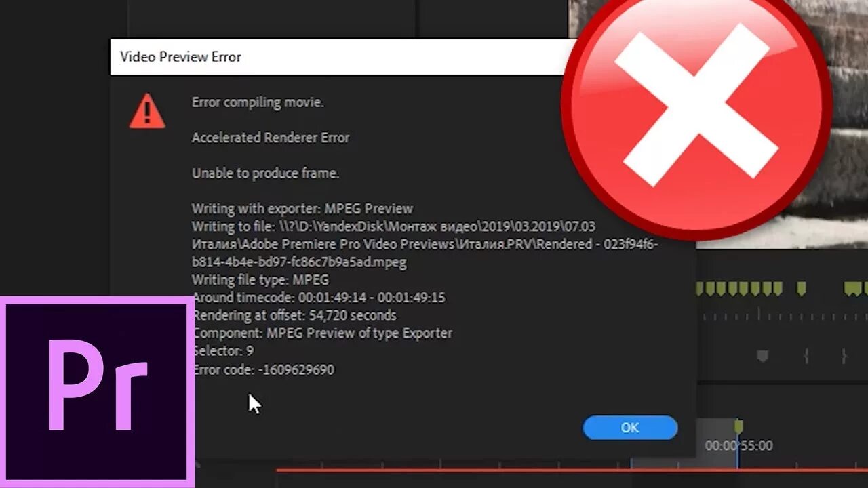Image resolution: width=868 pixels, height=488 pixels.
Task: Click the Error code -1609629690 line
Action: (263, 369)
